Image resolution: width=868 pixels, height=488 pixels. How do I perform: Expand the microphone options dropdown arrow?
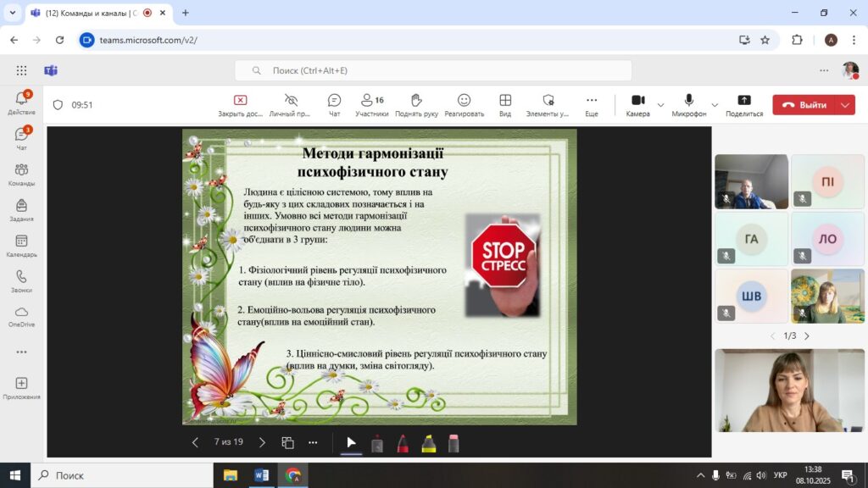tap(715, 105)
